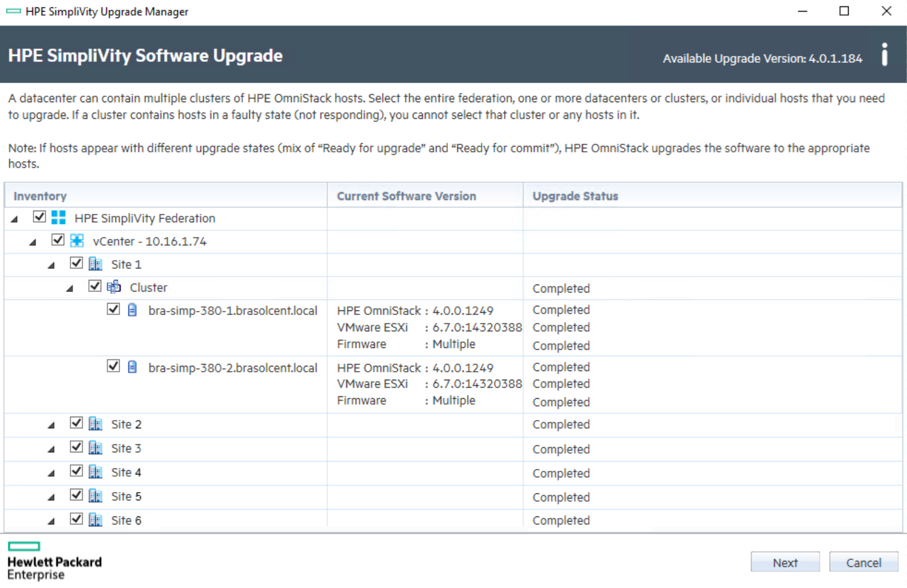Click the Cluster icon
Image resolution: width=907 pixels, height=588 pixels.
(x=114, y=287)
